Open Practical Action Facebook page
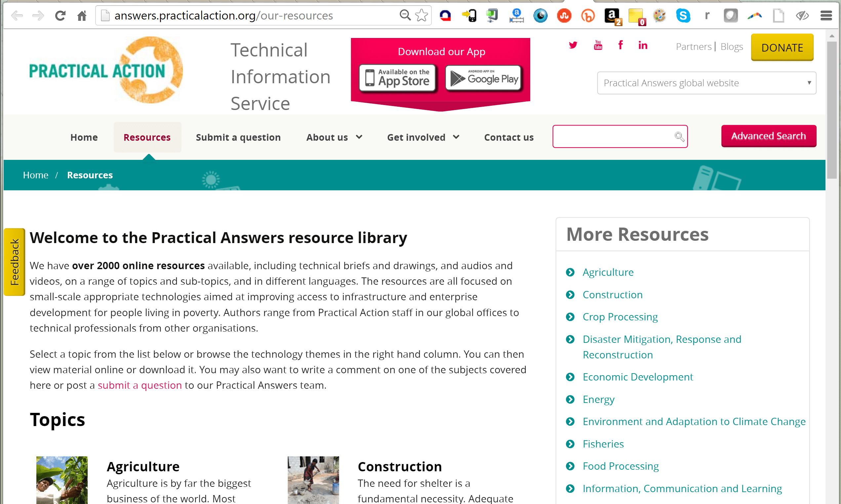The width and height of the screenshot is (841, 504). coord(621,45)
